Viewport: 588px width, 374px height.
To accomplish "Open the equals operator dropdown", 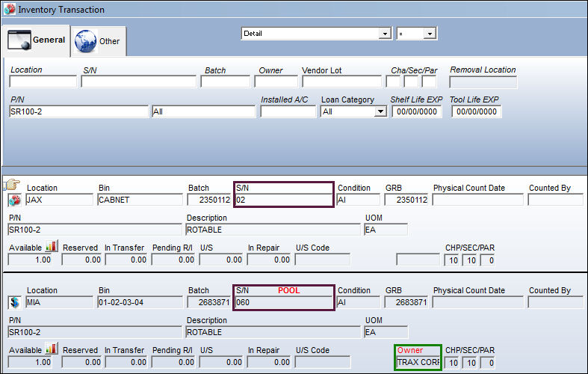I will tap(430, 34).
